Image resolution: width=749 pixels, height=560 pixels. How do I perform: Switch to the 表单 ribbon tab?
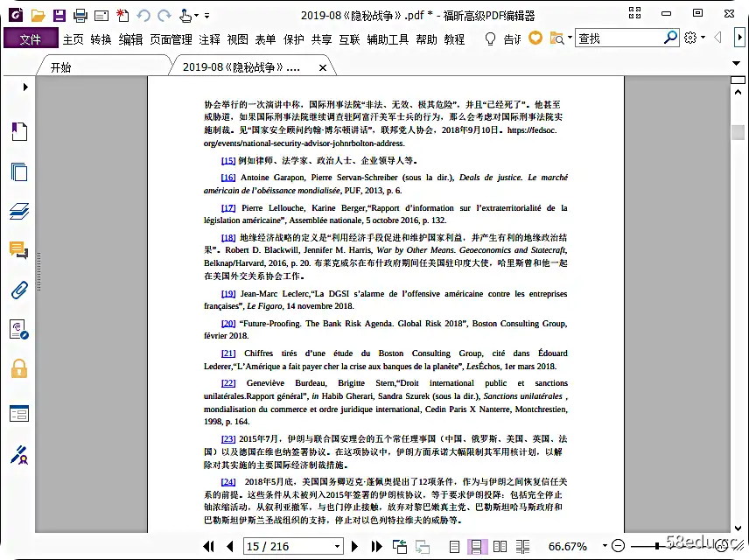tap(265, 39)
